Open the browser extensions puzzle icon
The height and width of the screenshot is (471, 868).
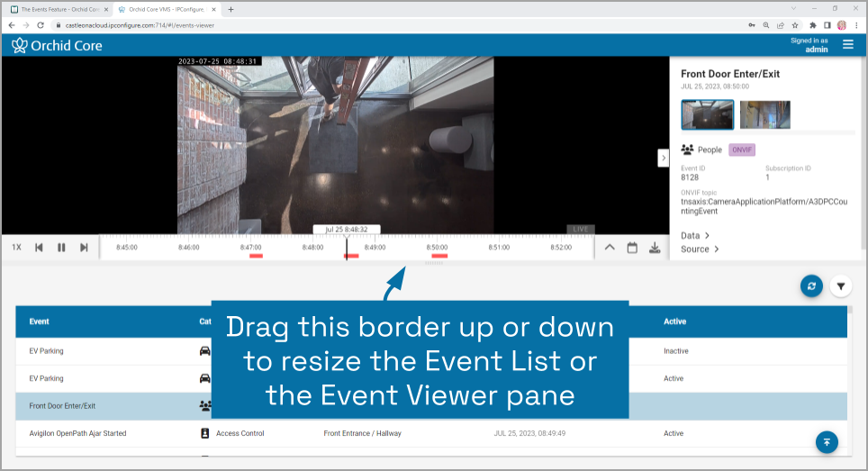[813, 25]
